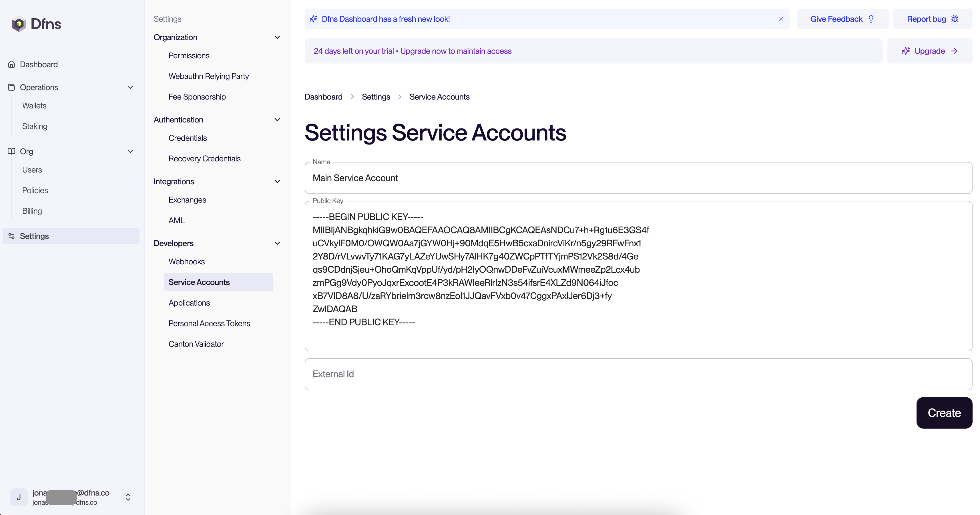Click the Dashboard home icon
This screenshot has height=515, width=980.
11,64
